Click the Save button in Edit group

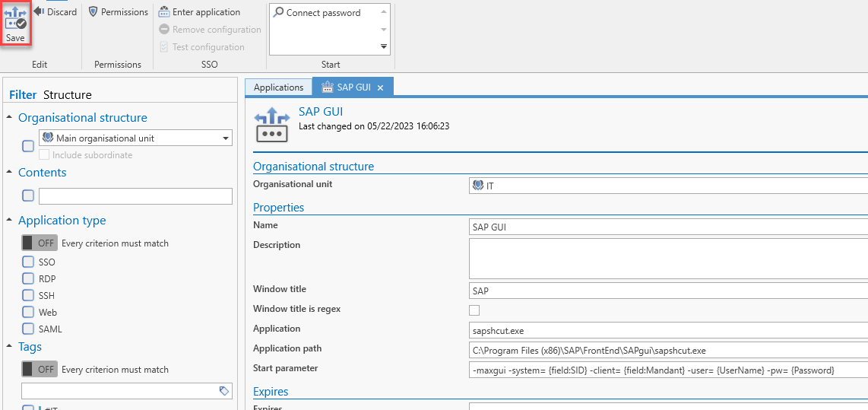click(x=15, y=24)
